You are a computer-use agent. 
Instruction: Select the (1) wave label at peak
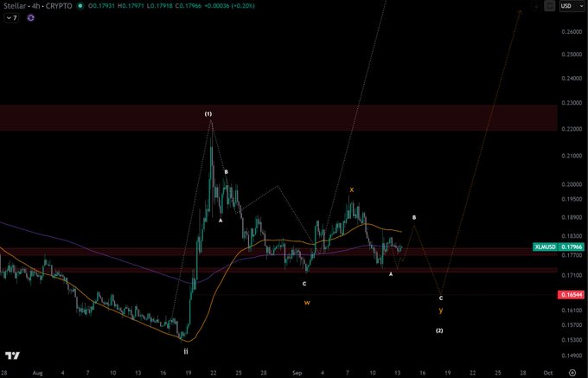(208, 113)
